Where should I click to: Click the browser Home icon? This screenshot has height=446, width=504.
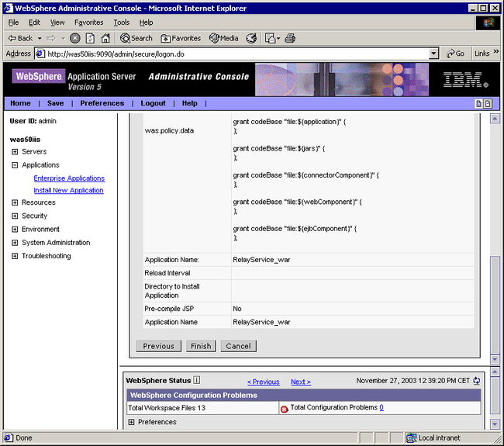point(105,38)
